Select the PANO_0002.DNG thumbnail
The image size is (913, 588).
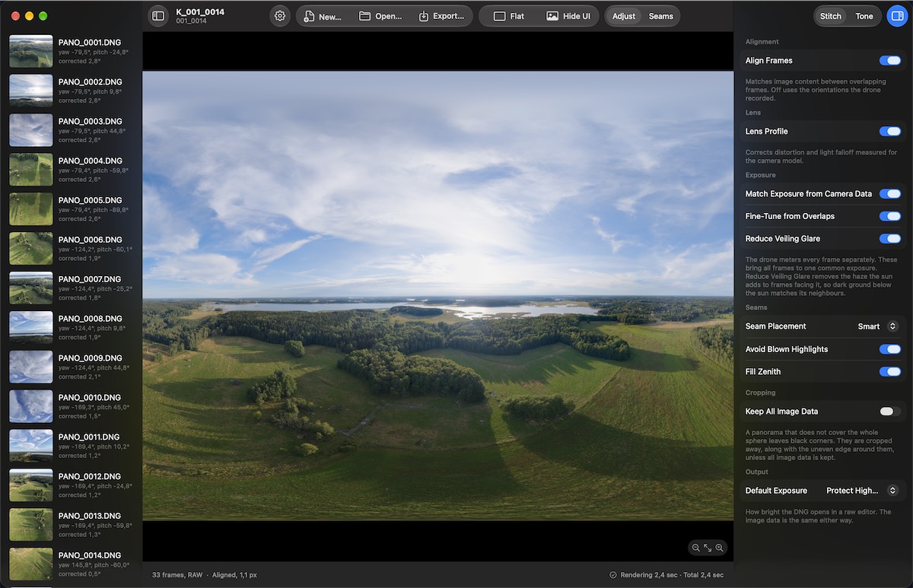[31, 91]
